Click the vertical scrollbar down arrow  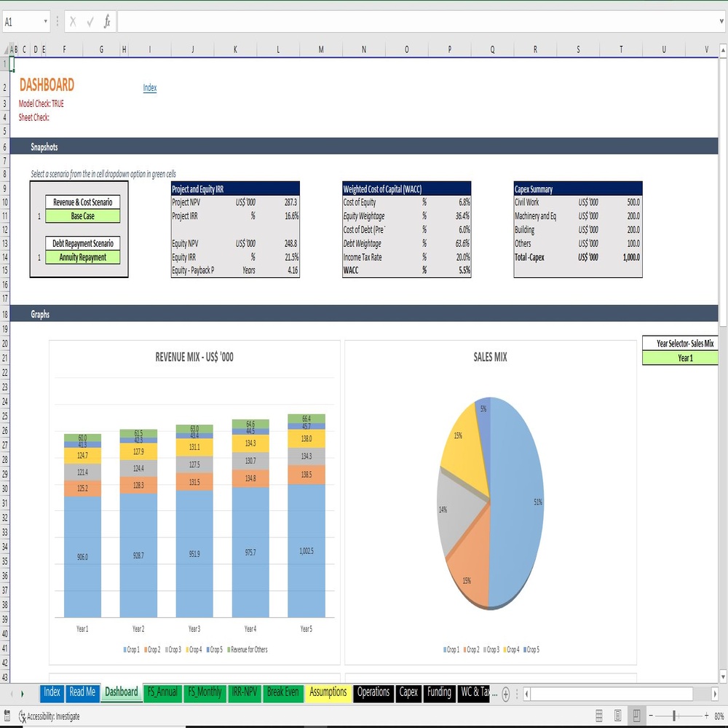click(x=723, y=676)
